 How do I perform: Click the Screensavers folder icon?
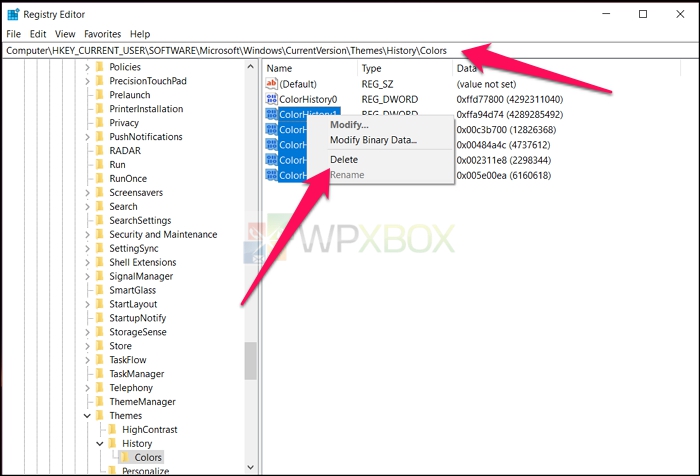(100, 192)
